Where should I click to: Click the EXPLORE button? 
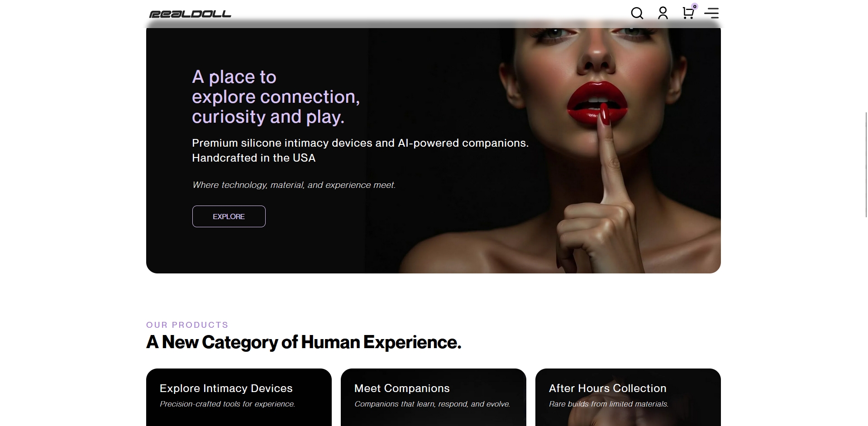(x=229, y=216)
